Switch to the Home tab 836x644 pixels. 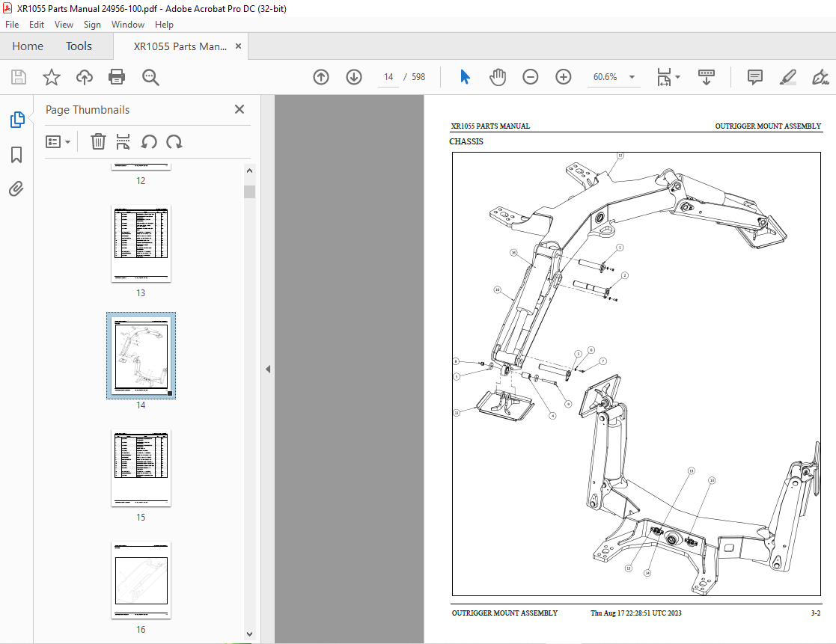click(x=28, y=46)
